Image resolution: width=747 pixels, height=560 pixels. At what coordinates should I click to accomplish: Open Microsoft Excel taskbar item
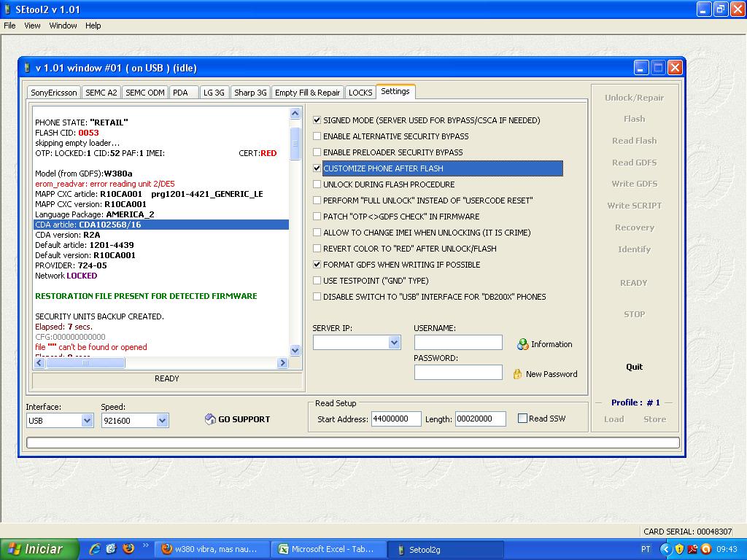coord(328,549)
